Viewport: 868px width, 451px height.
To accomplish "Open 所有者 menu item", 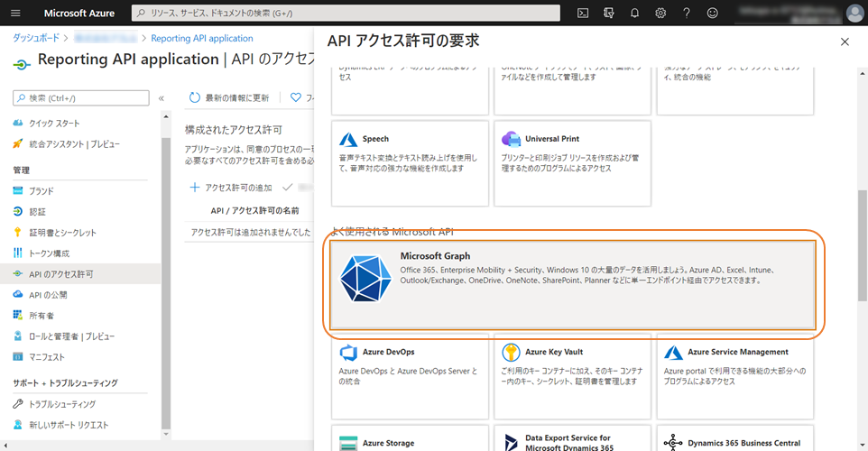I will click(42, 316).
